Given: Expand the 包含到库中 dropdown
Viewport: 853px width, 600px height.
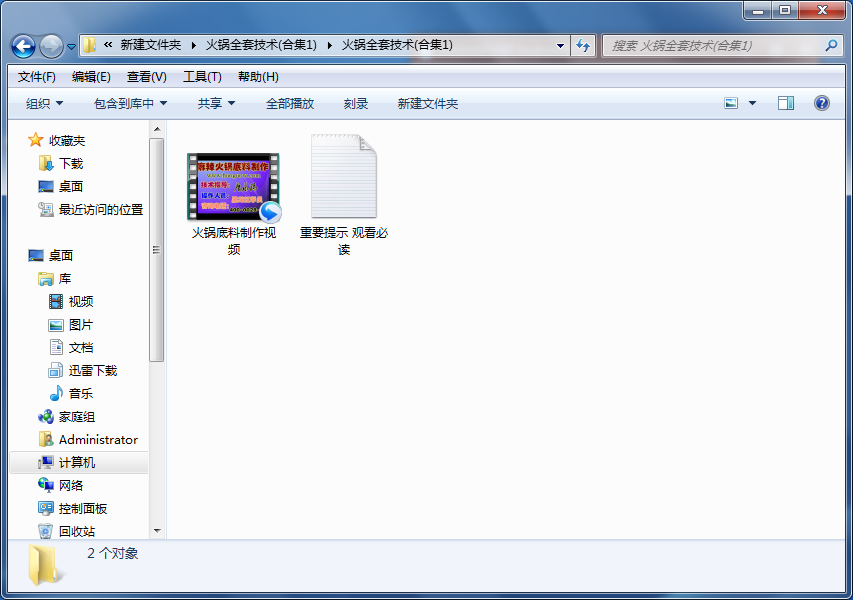Looking at the screenshot, I should [x=130, y=103].
